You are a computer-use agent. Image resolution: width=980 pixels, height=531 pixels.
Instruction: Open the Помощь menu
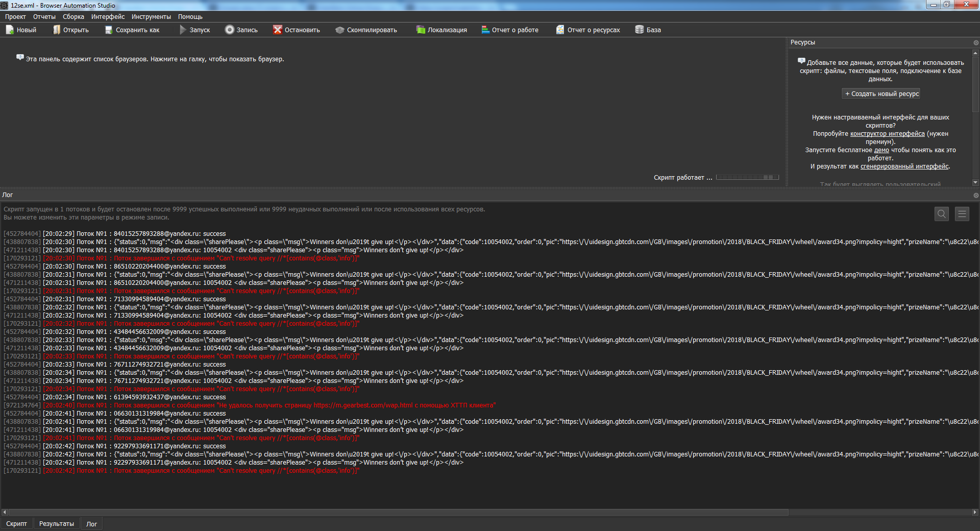(190, 17)
